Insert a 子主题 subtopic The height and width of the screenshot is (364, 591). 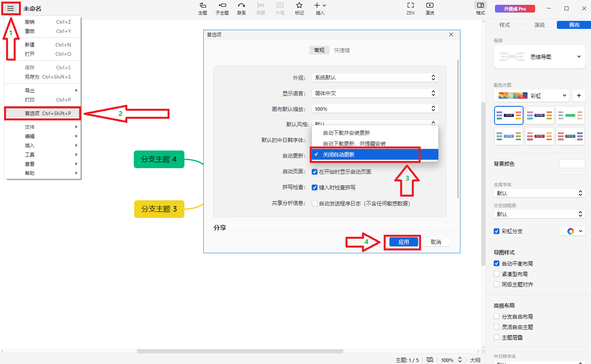[222, 8]
